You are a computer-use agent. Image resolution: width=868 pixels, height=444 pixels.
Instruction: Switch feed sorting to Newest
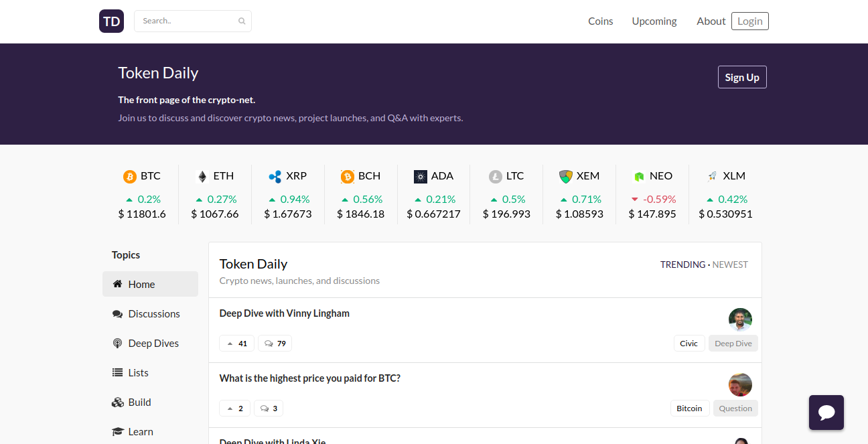click(730, 265)
